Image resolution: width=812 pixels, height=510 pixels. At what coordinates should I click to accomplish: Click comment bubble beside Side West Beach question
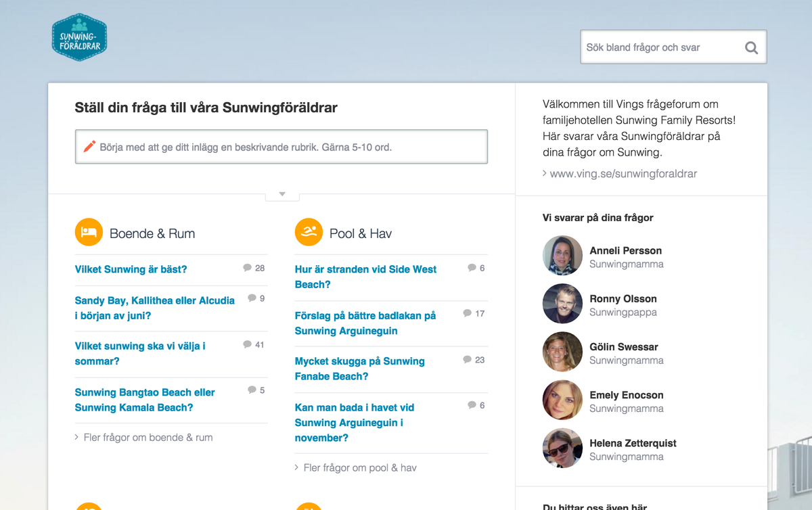[x=472, y=268]
